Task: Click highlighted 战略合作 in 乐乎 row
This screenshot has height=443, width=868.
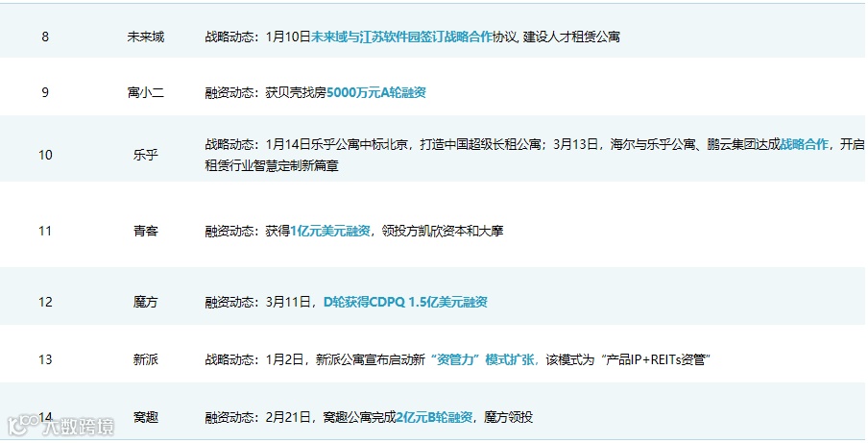Action: (x=804, y=144)
